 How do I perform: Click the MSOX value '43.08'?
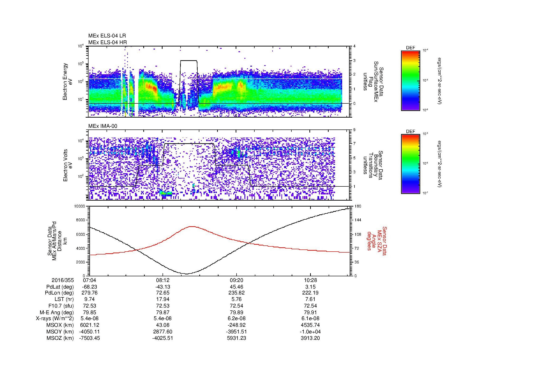coord(163,325)
